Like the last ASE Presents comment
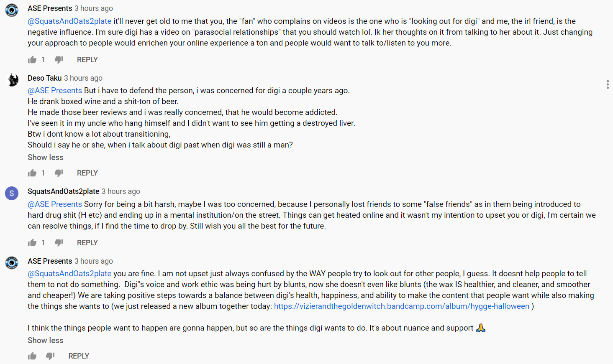 32,356
